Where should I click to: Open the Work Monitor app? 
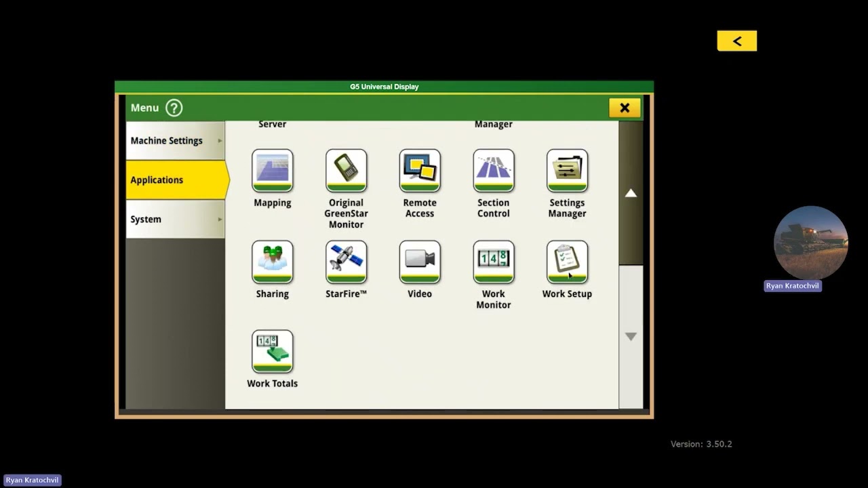click(x=494, y=262)
